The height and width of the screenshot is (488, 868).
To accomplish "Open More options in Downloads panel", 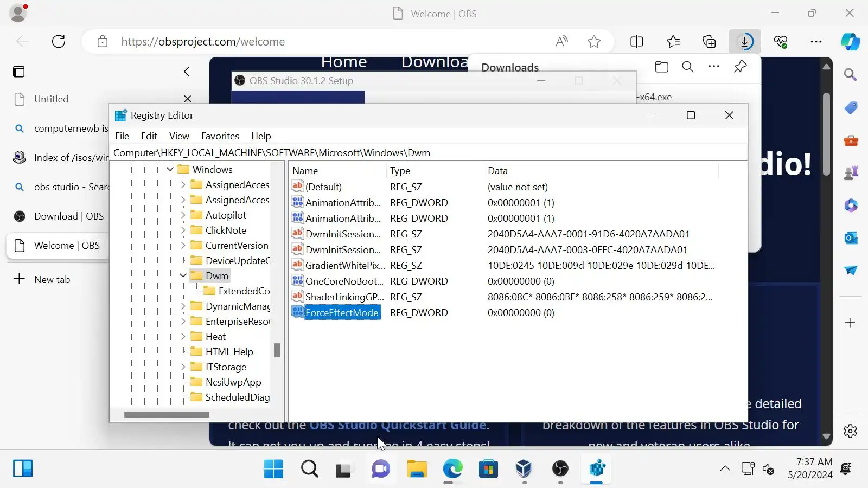I will [x=714, y=67].
